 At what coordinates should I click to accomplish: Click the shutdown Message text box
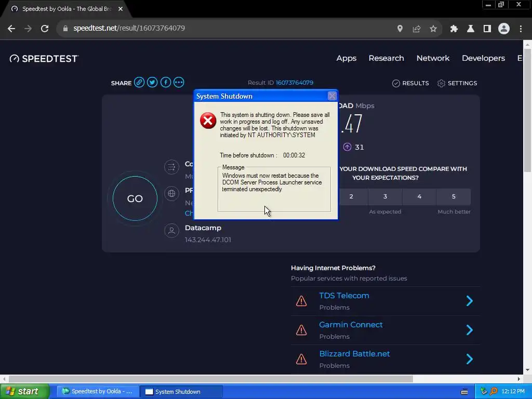[274, 189]
